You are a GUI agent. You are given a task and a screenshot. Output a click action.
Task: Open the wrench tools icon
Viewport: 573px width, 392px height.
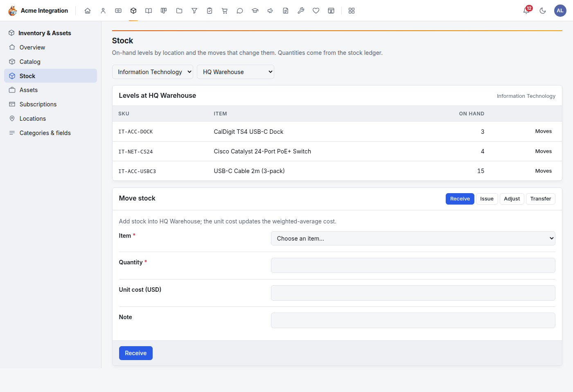pos(301,11)
